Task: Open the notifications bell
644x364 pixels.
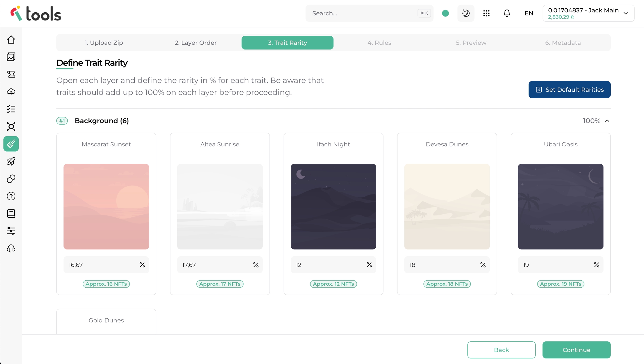Action: point(507,13)
